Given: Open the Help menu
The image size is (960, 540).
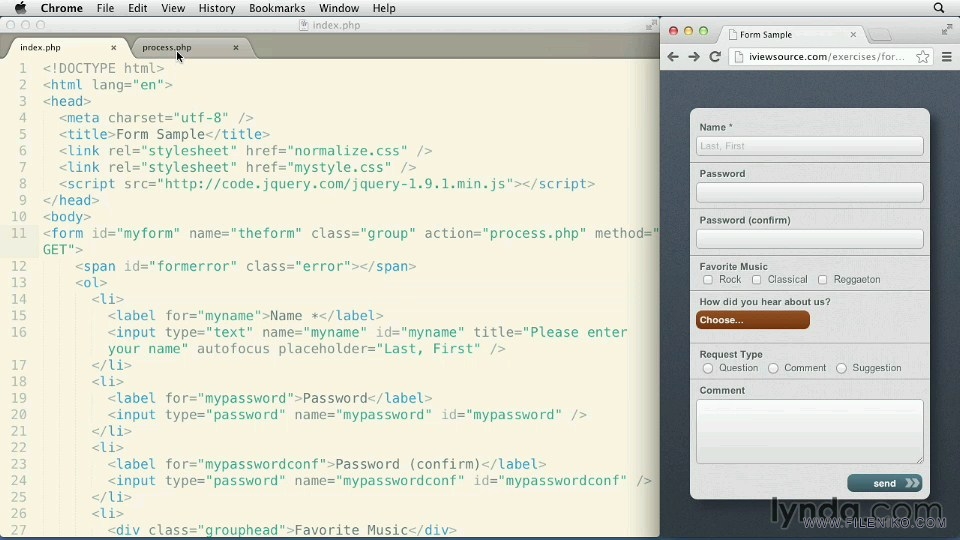Looking at the screenshot, I should (384, 8).
